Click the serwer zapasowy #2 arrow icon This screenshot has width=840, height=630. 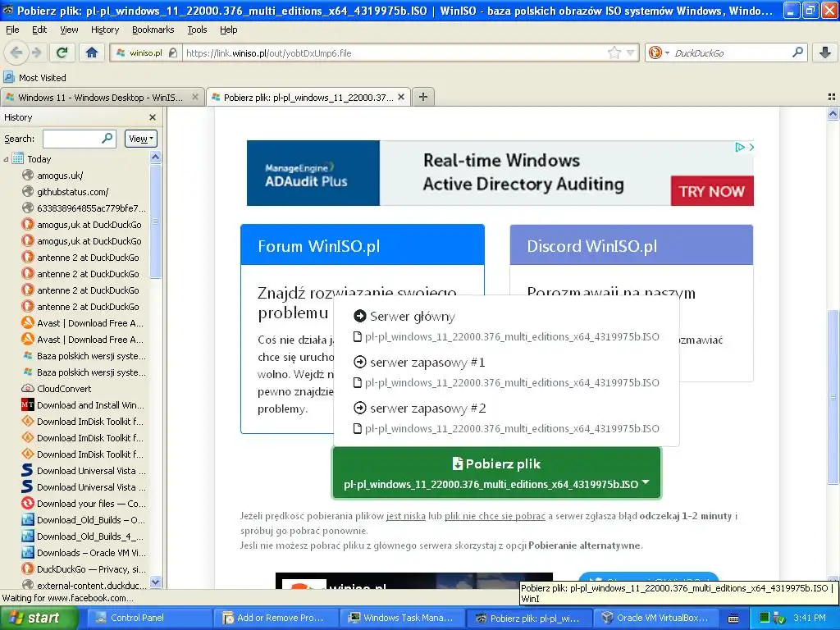point(360,409)
